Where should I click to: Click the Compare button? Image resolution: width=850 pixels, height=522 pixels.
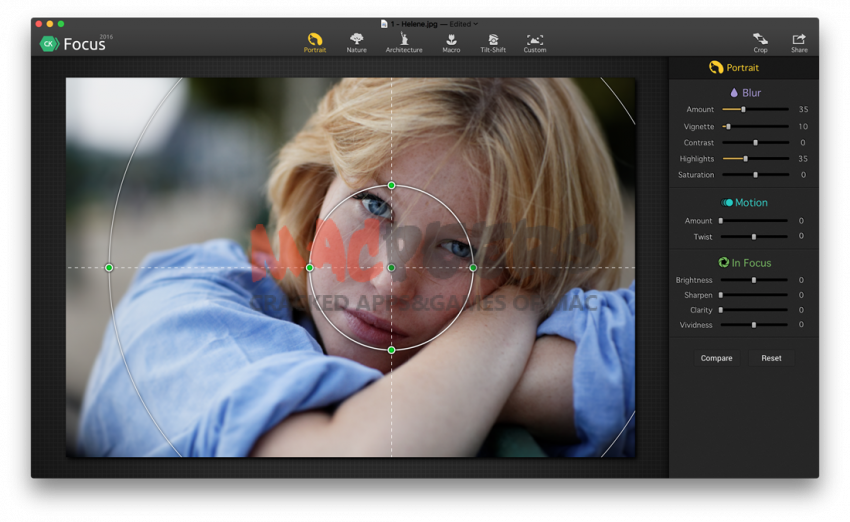pyautogui.click(x=716, y=358)
